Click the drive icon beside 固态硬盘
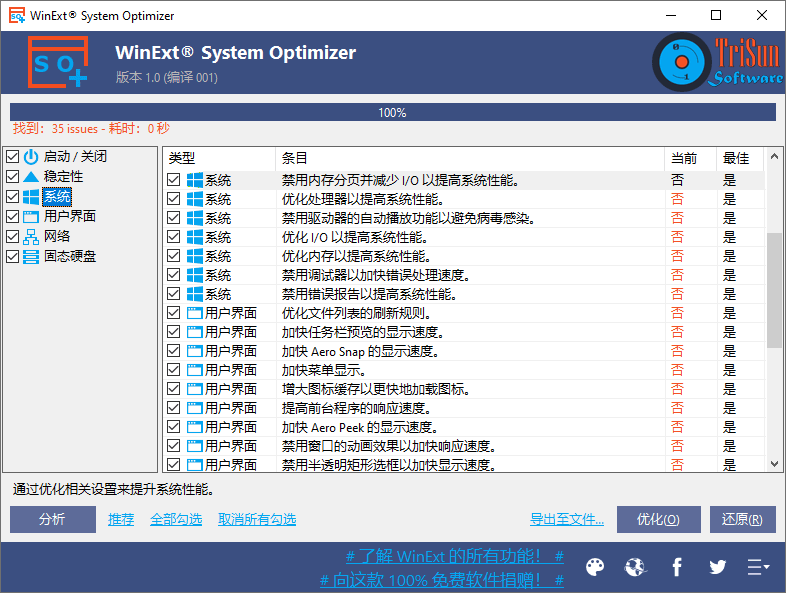 tap(31, 257)
